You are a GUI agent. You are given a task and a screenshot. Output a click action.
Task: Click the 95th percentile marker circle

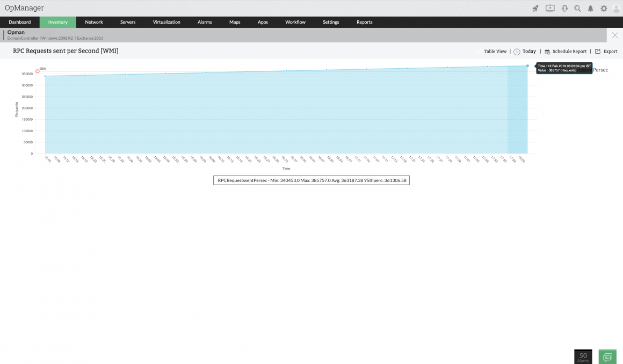pyautogui.click(x=38, y=71)
